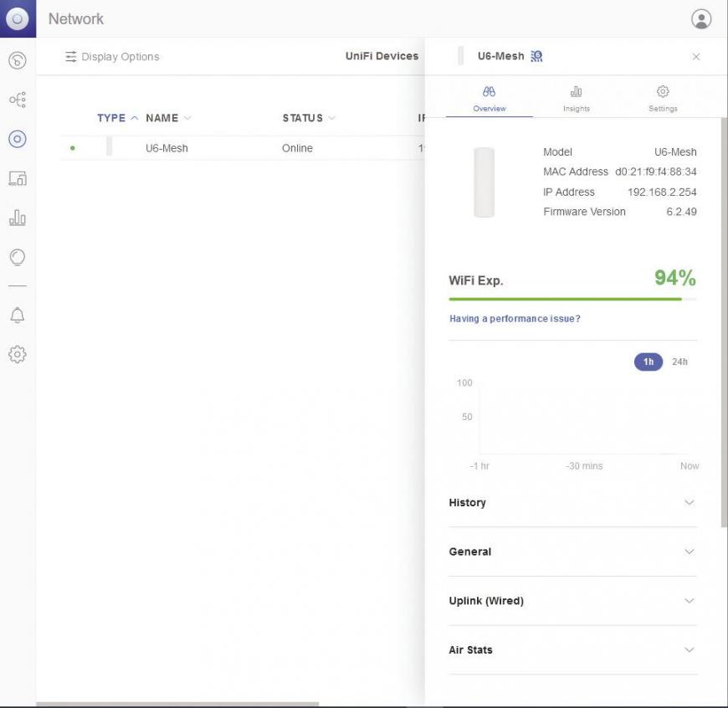
Task: Sort the table by TYPE column
Action: click(x=117, y=118)
